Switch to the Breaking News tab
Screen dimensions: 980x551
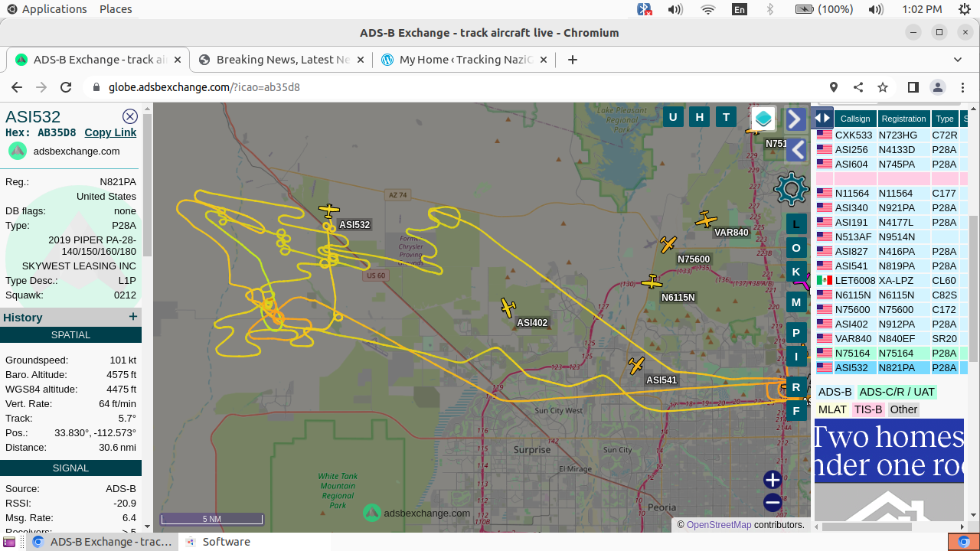pos(283,60)
